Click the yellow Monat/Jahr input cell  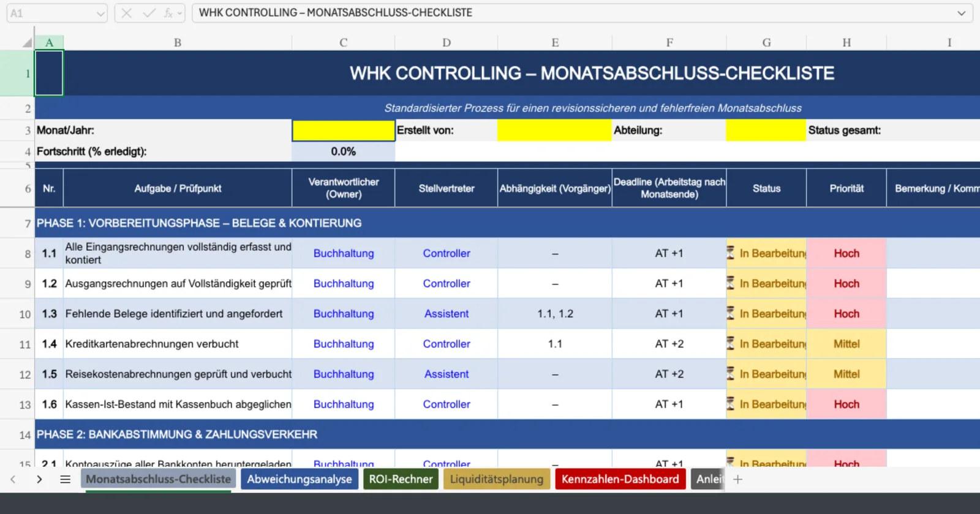click(x=344, y=130)
